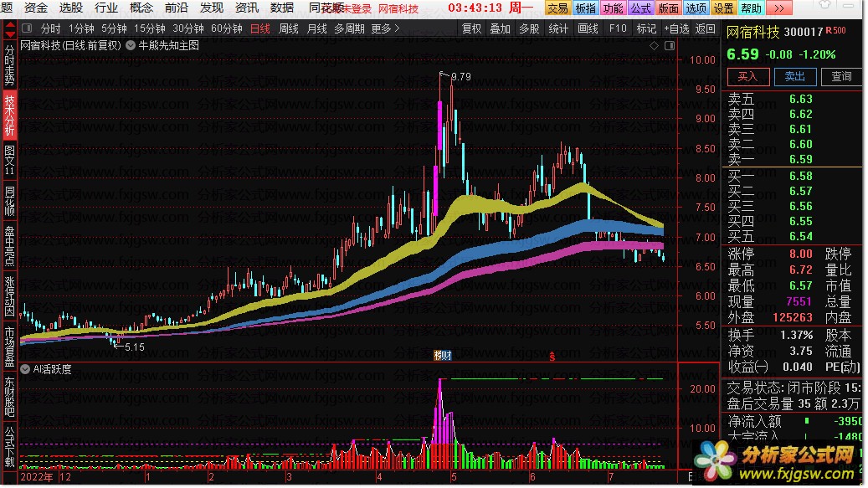The height and width of the screenshot is (488, 868).
Task: Click the red down arrow in the sidebar
Action: 9,34
